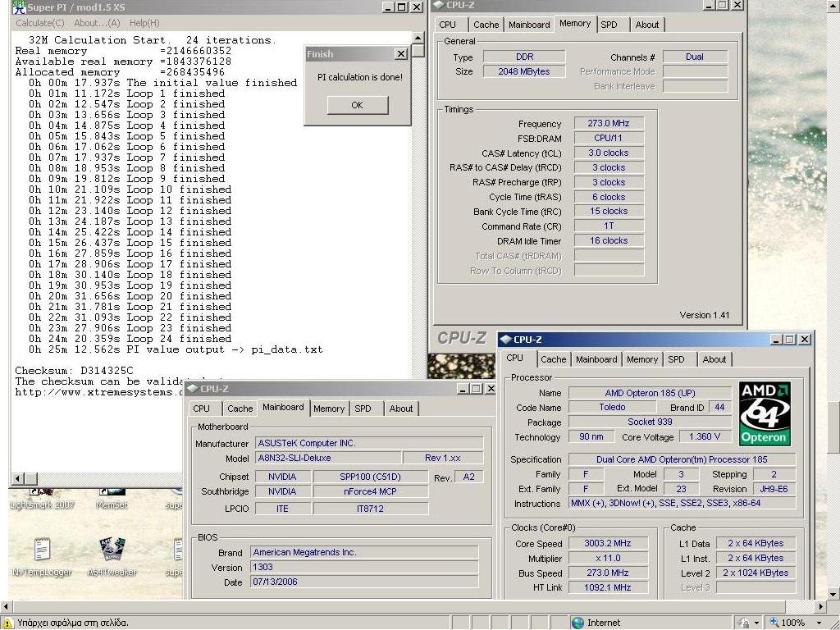Click the Level 2 cache value 2 x 1024 KBytes
The height and width of the screenshot is (630, 840).
click(756, 573)
